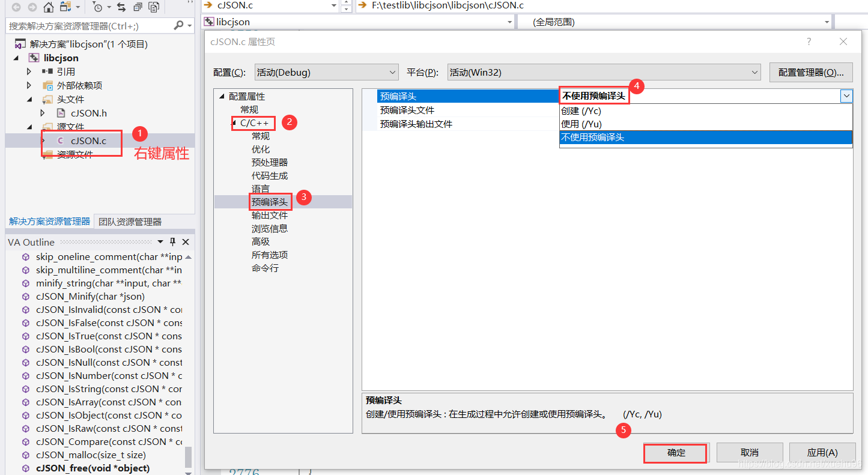Open 配置管理器(O)... button
Image resolution: width=868 pixels, height=475 pixels.
coord(811,72)
